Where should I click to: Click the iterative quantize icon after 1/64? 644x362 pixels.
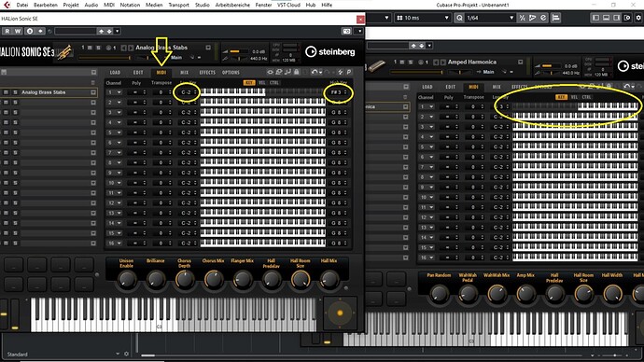[522, 18]
